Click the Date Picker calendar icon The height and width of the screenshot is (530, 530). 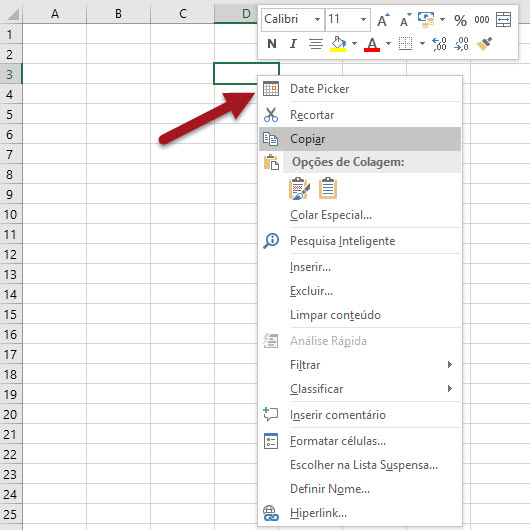click(x=271, y=89)
